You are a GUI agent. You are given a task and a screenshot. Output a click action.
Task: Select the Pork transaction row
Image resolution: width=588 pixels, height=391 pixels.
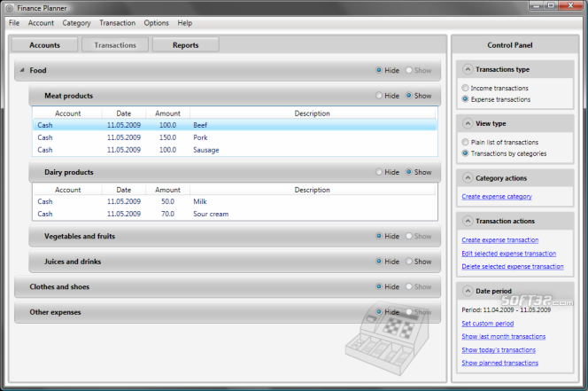235,137
